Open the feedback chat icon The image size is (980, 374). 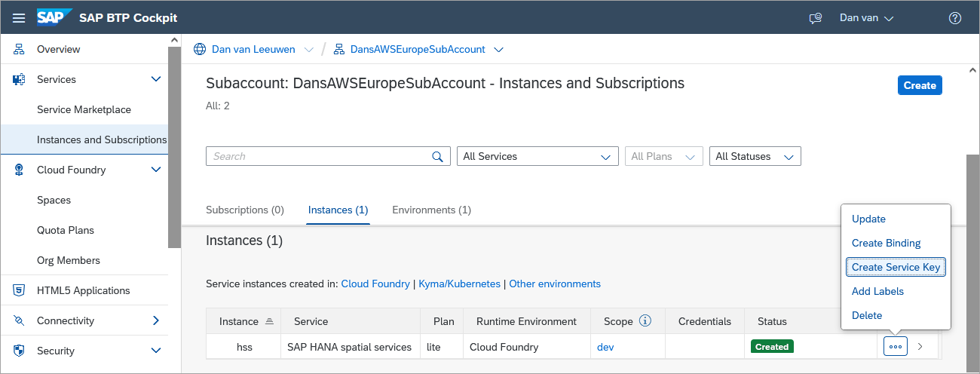point(815,18)
